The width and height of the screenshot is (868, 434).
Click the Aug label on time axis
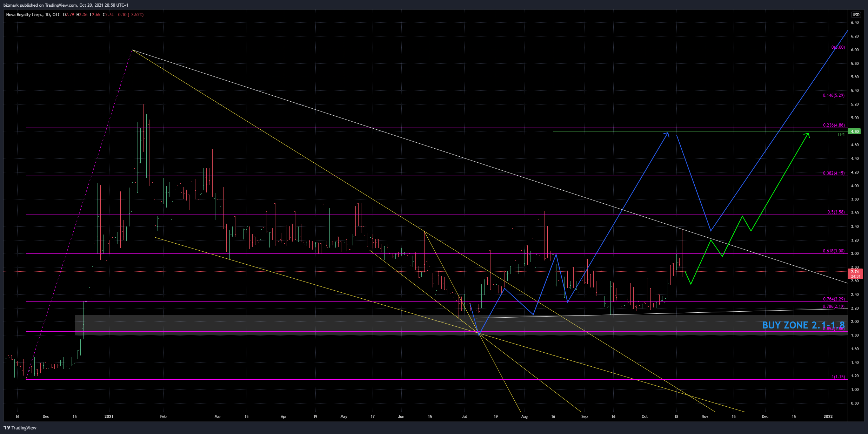coord(524,416)
